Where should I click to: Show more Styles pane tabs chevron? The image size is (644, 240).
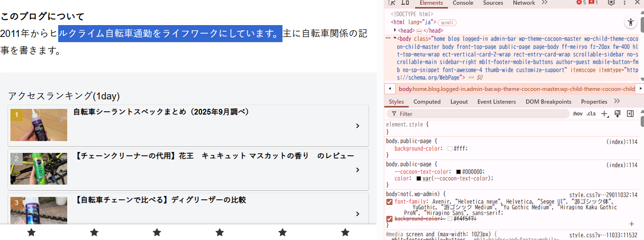click(617, 101)
